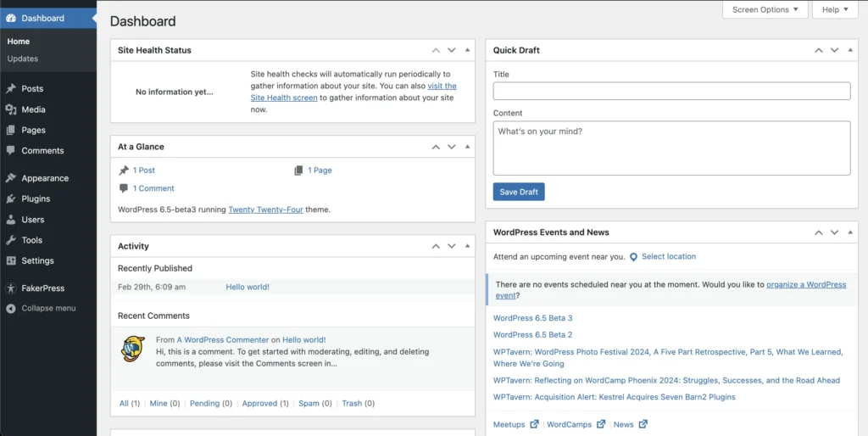Viewport: 868px width, 436px height.
Task: Expand the Screen Options dropdown
Action: pyautogui.click(x=765, y=10)
